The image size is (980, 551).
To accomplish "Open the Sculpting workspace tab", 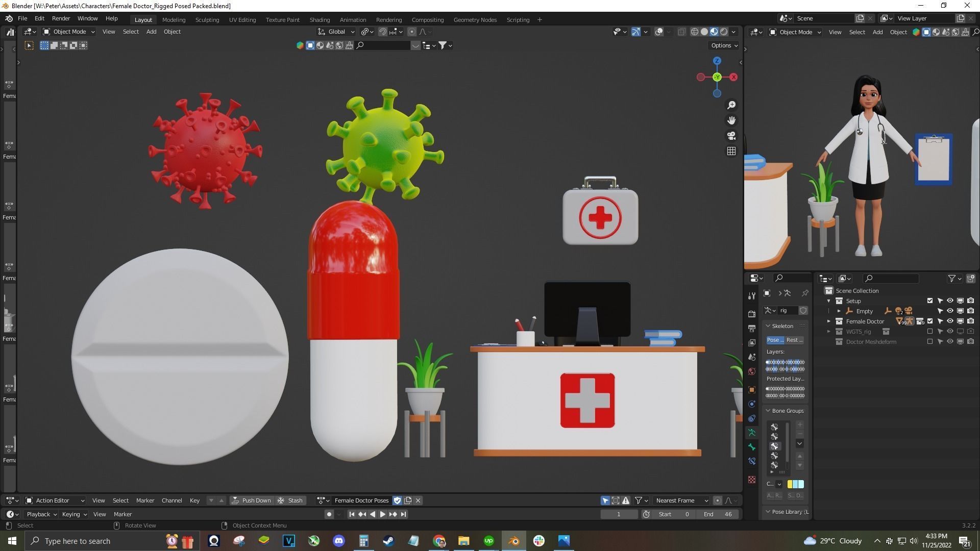I will 207,20.
